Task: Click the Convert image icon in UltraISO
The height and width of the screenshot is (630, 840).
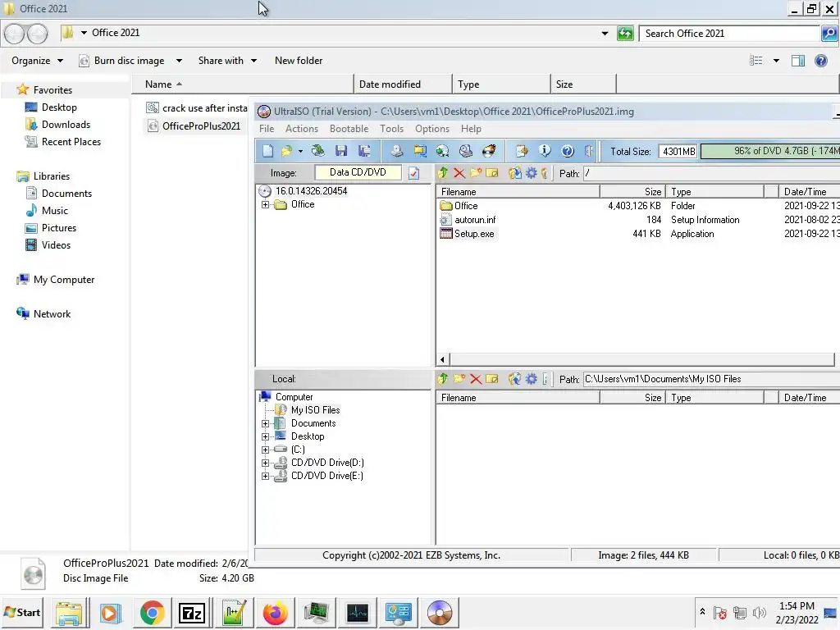Action: click(442, 151)
